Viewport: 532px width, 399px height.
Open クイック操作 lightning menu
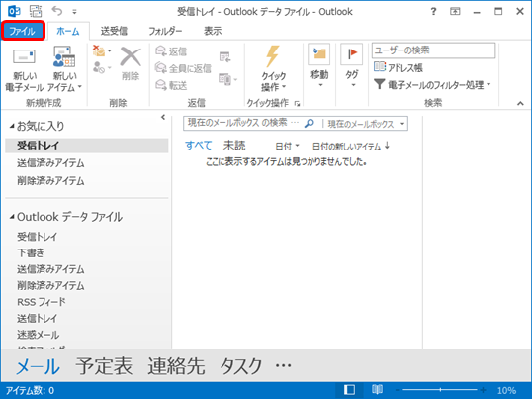pyautogui.click(x=273, y=69)
